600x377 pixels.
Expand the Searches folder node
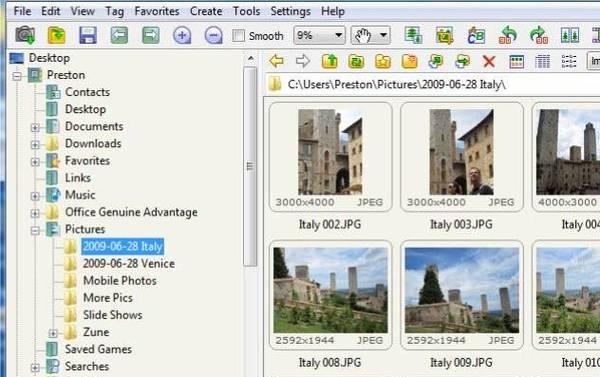pyautogui.click(x=35, y=367)
